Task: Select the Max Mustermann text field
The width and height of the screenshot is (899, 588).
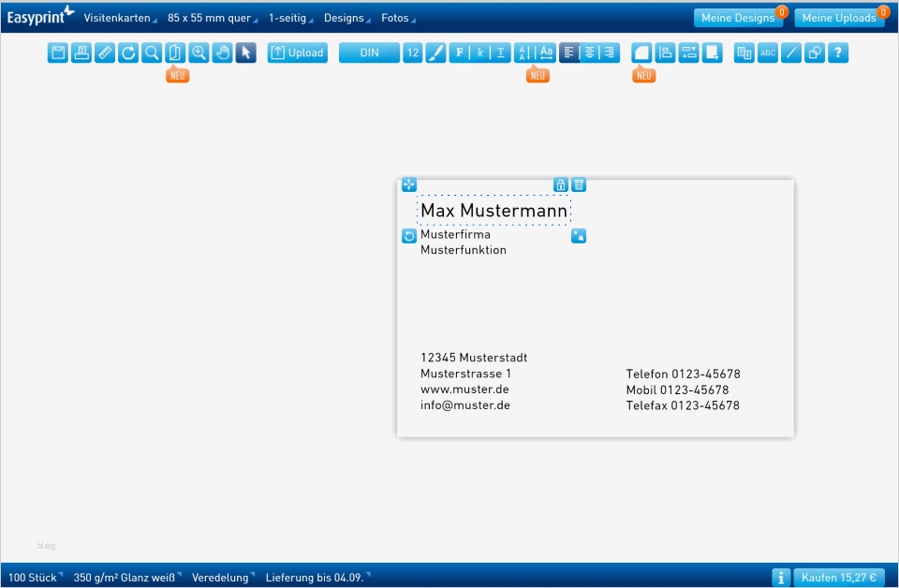Action: (494, 211)
